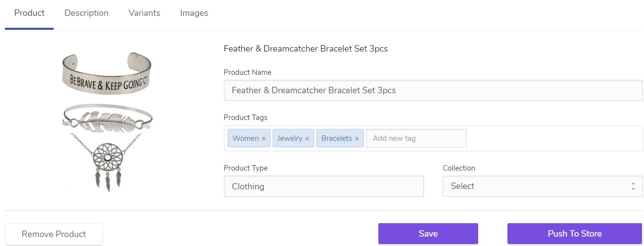Click the Save button
The height and width of the screenshot is (246, 644).
(x=428, y=234)
